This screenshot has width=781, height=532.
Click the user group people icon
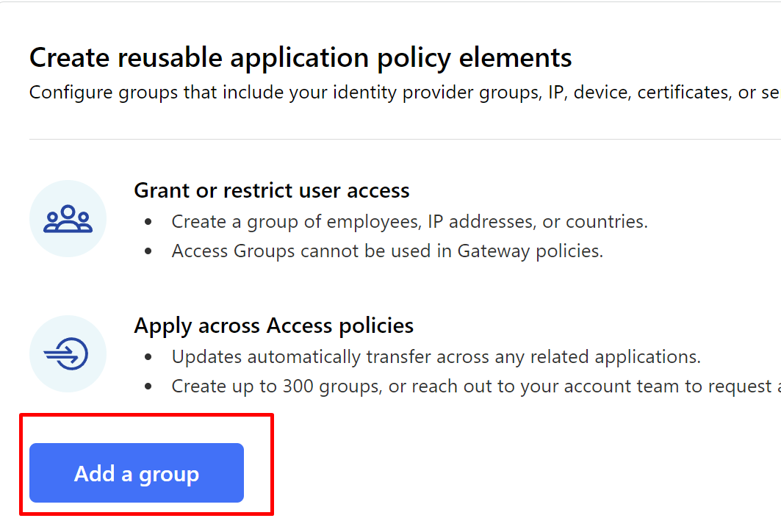pyautogui.click(x=68, y=219)
